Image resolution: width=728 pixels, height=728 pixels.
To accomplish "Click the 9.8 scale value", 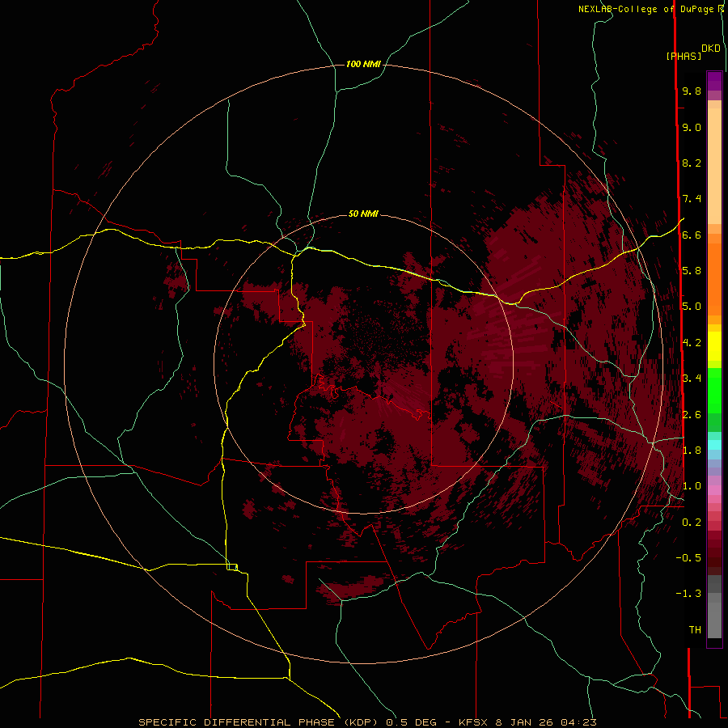I will (x=692, y=91).
